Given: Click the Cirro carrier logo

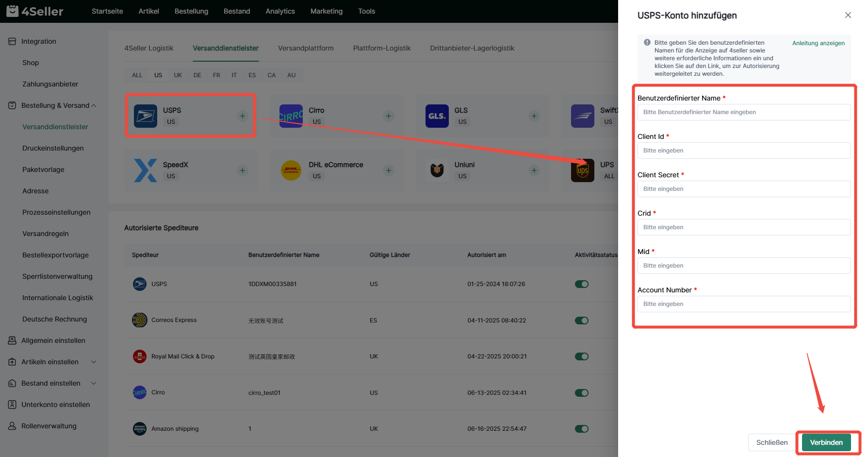Looking at the screenshot, I should [291, 116].
